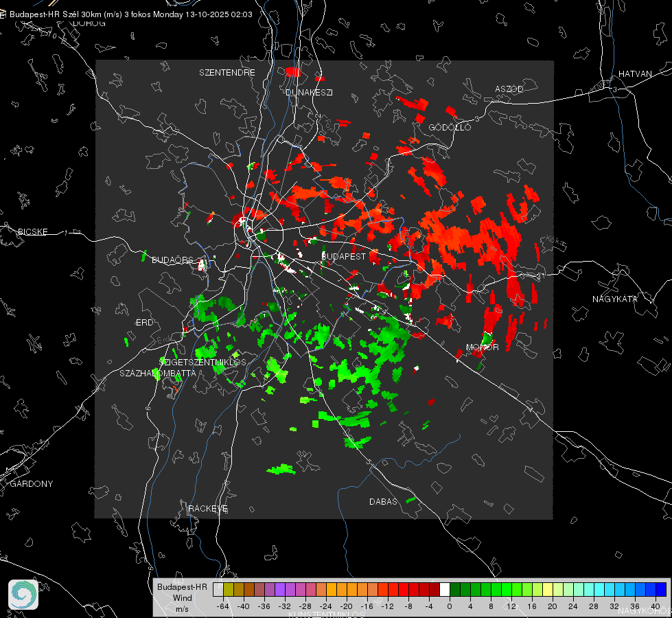Click the SZIGETSZENTMIKLÓS map label

tap(202, 363)
